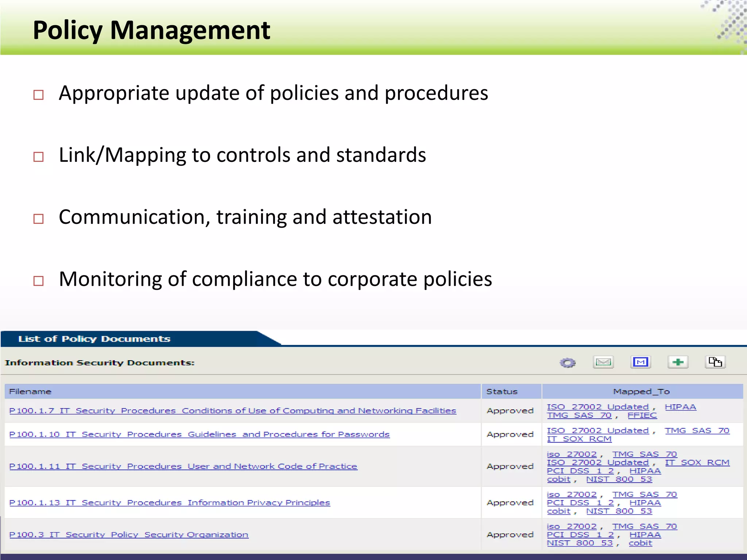
Task: Click the Monitoring of compliance bullet text
Action: [275, 279]
